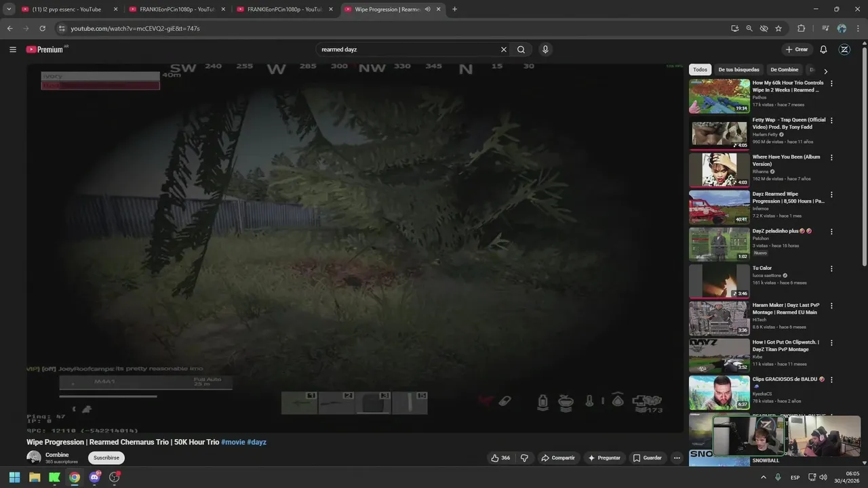Image resolution: width=868 pixels, height=488 pixels.
Task: Open the Preguntar AI button
Action: (x=604, y=458)
